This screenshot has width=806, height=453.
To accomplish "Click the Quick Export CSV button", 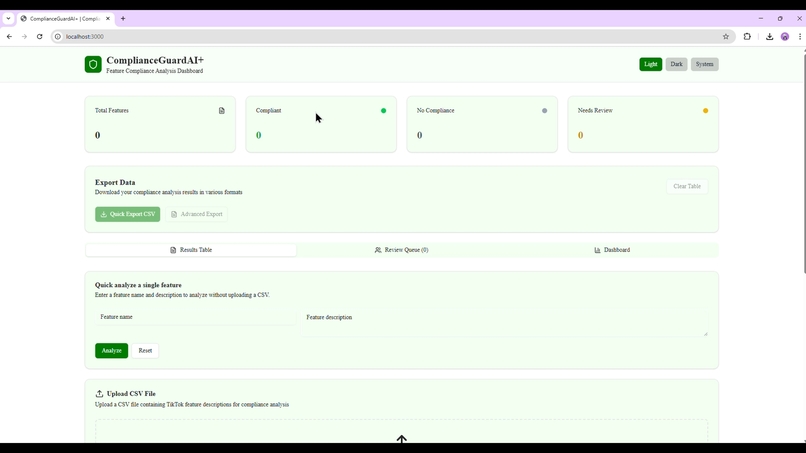I will pyautogui.click(x=127, y=214).
